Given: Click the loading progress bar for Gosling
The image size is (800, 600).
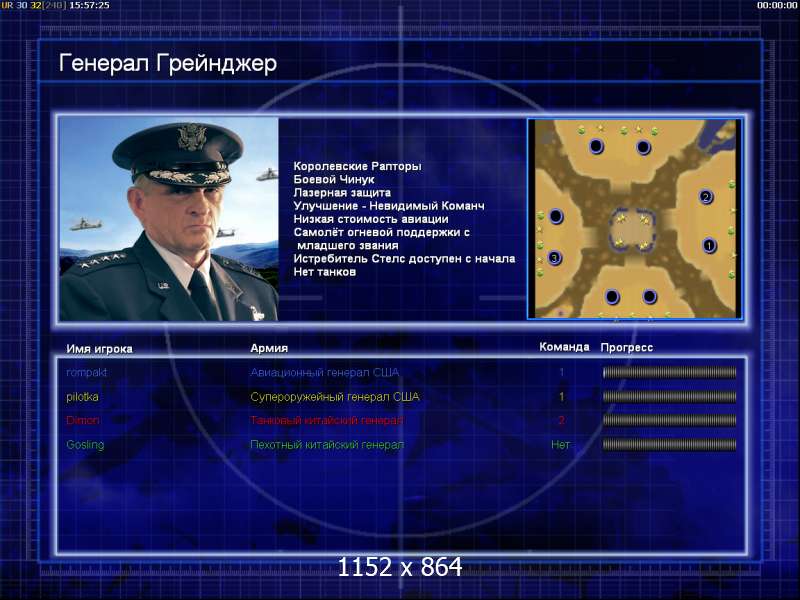Looking at the screenshot, I should click(x=669, y=444).
